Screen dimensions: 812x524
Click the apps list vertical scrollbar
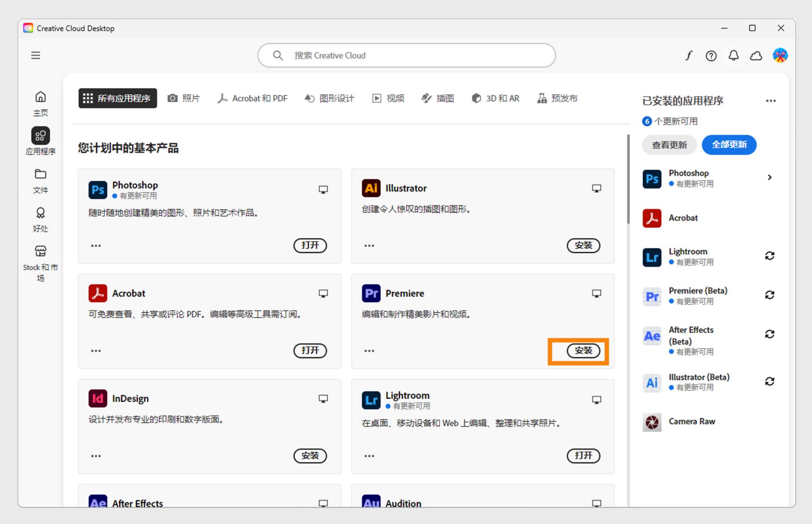point(628,180)
